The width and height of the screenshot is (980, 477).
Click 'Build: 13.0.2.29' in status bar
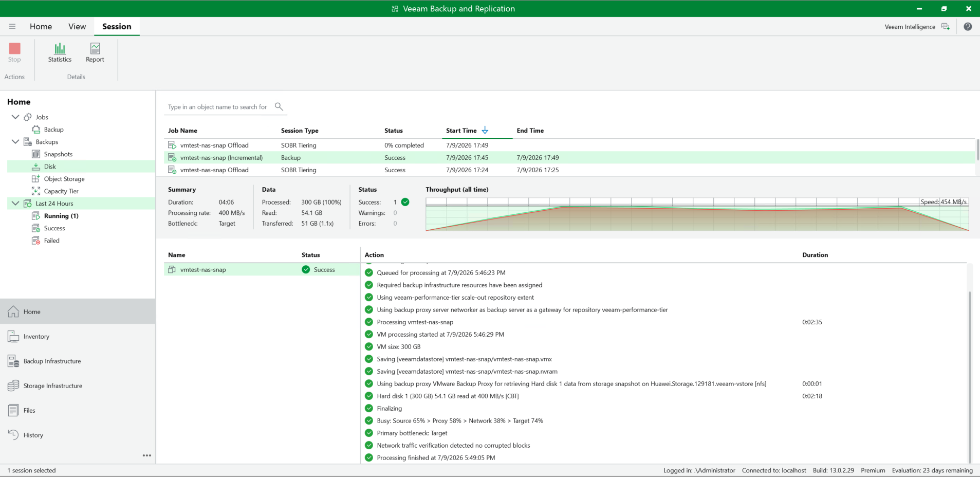(834, 470)
